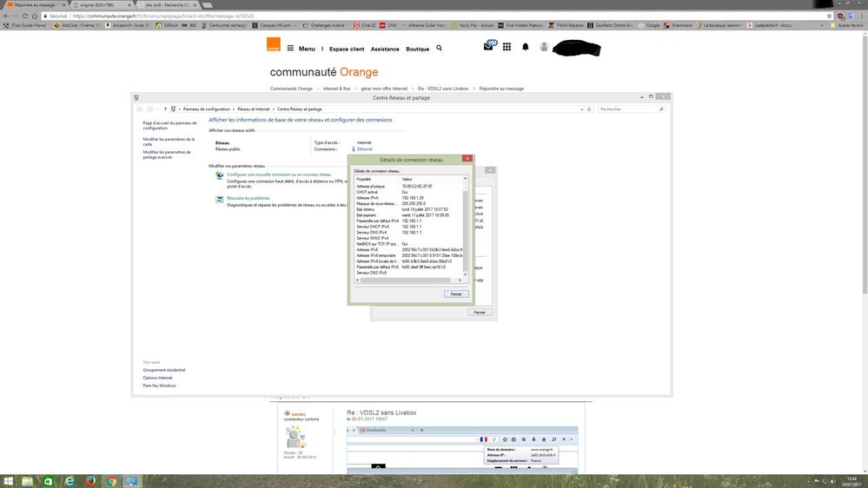Click Configurer une nouvelle connexion link
This screenshot has width=868, height=488.
pos(279,175)
